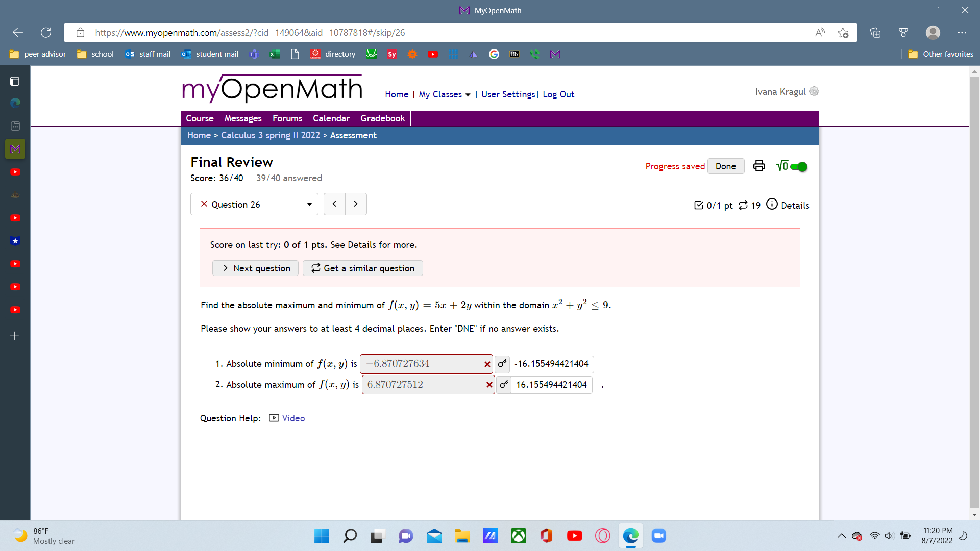Image resolution: width=980 pixels, height=551 pixels.
Task: Open the Video help link
Action: (x=293, y=418)
